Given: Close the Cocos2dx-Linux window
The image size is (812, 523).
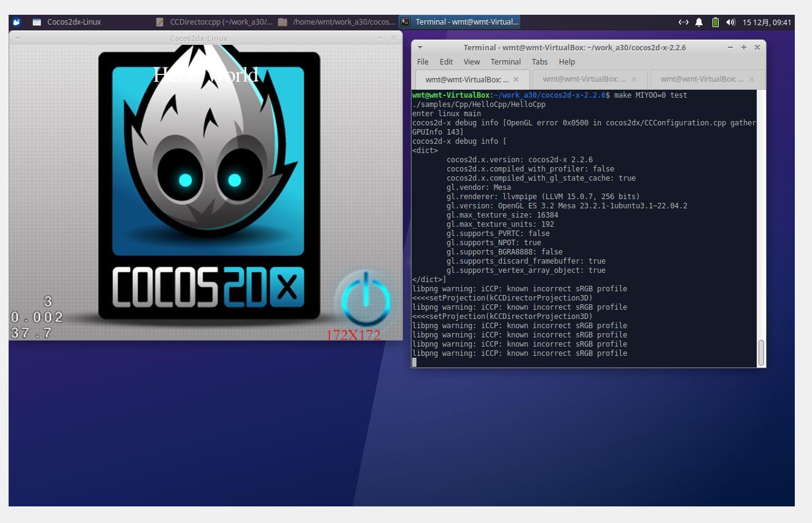Looking at the screenshot, I should (x=394, y=38).
